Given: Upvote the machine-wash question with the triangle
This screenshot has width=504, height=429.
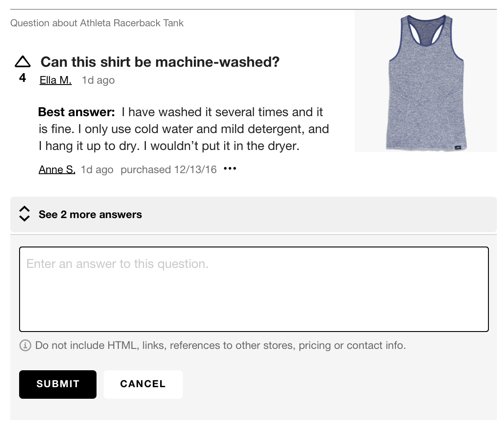Looking at the screenshot, I should 23,61.
